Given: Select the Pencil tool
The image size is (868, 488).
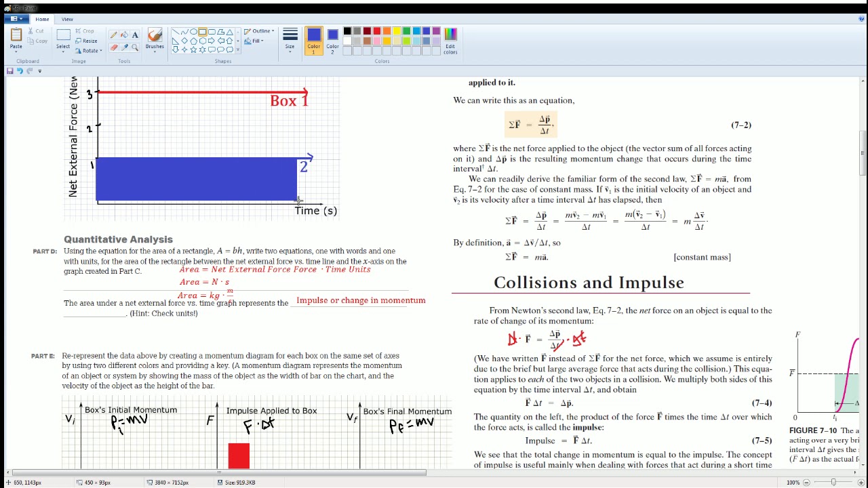Looking at the screenshot, I should (113, 35).
